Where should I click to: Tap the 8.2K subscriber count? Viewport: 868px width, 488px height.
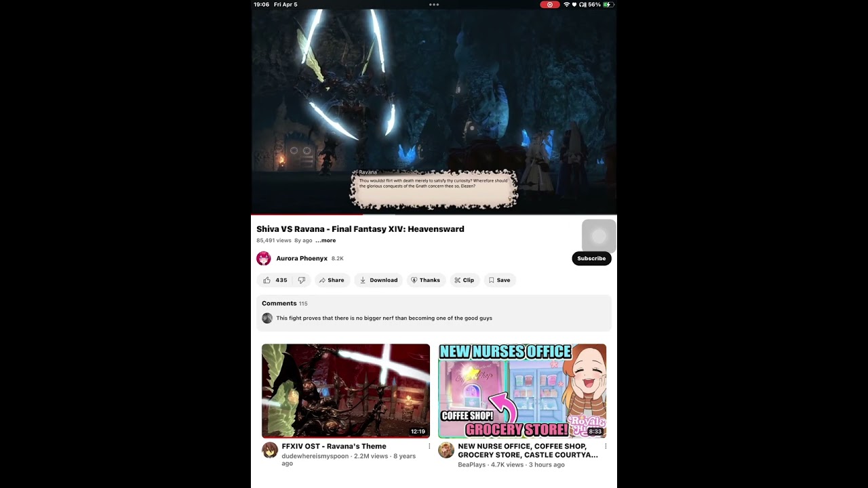click(x=338, y=258)
